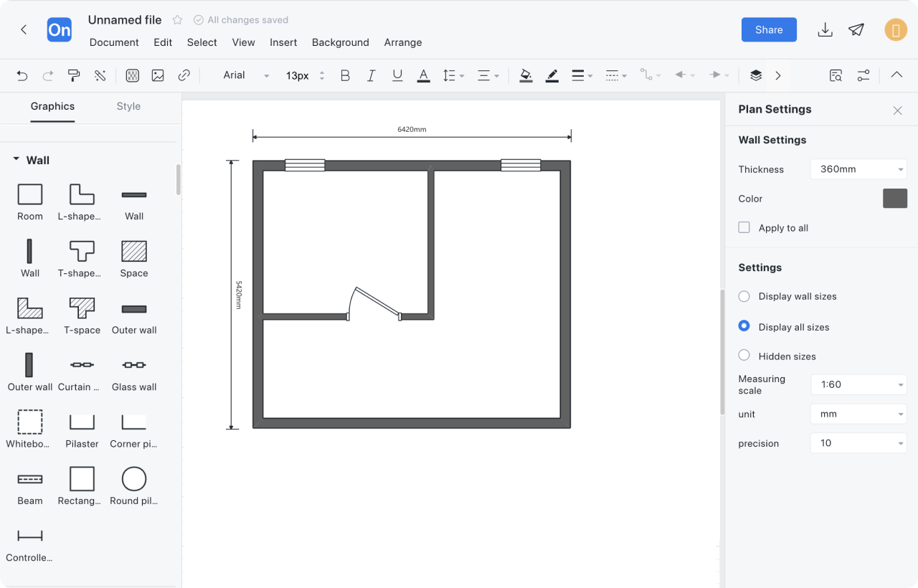Click the OnlineBoard app logo
The height and width of the screenshot is (588, 918).
[x=60, y=29]
